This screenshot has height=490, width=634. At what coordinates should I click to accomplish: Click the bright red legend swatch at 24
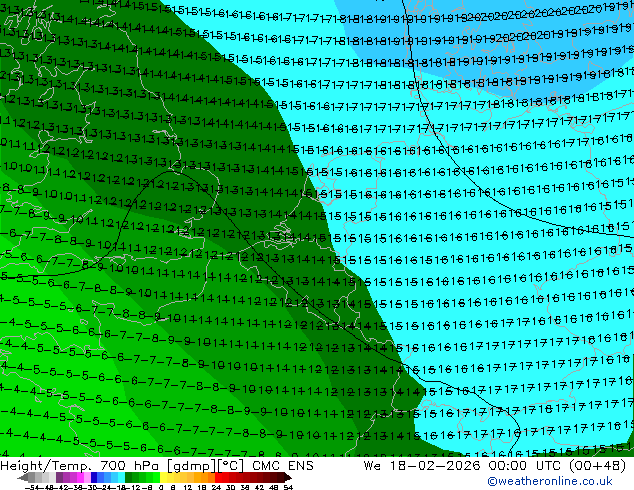pos(218,478)
